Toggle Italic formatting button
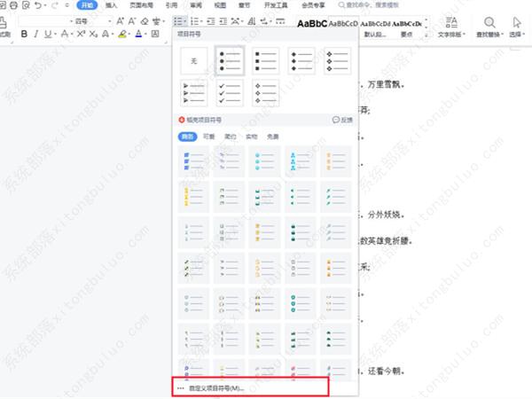Screen dimensions: 532x399 (37, 34)
